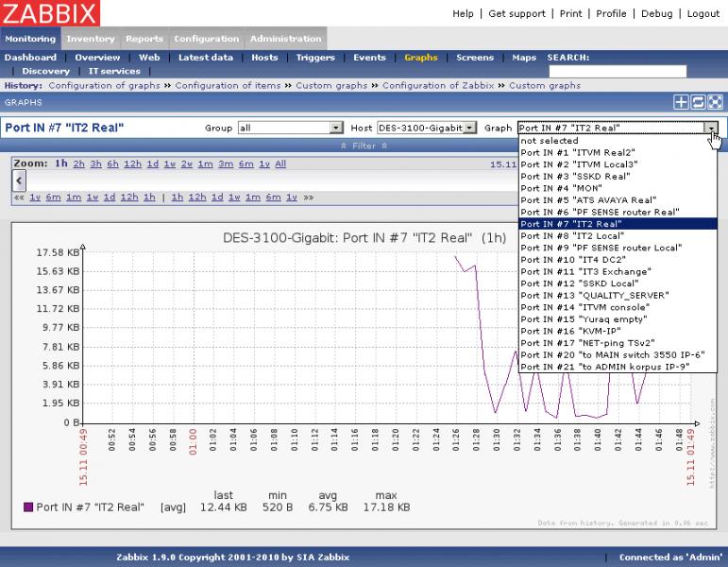728x567 pixels.
Task: Open the Host dropdown DES-3100-Gigabit
Action: (x=426, y=128)
